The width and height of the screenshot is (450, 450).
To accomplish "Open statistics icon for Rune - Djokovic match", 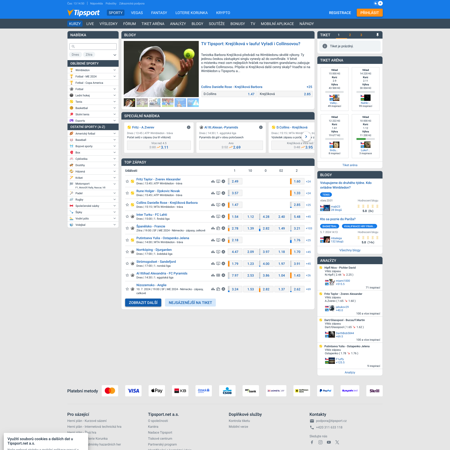I will coord(213,193).
